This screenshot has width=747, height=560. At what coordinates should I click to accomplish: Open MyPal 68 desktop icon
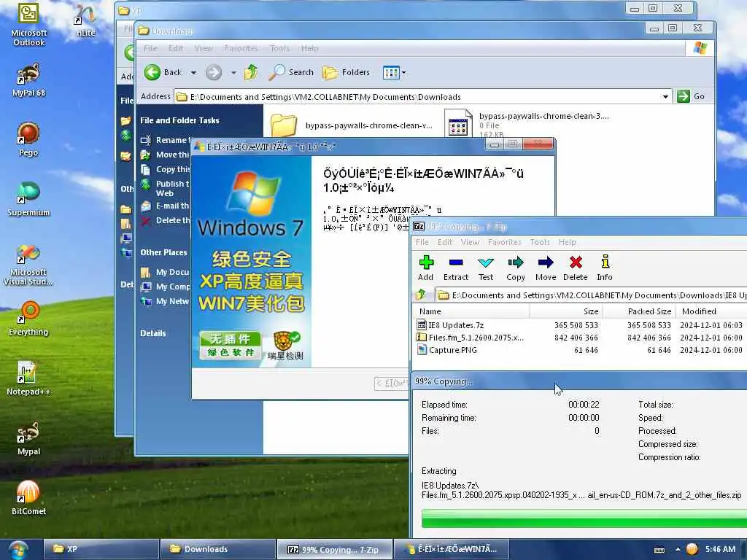click(28, 80)
